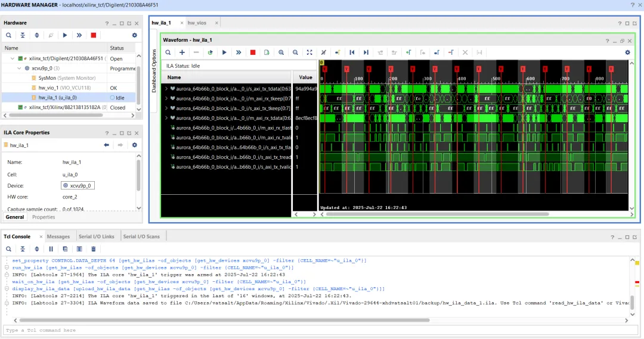The image size is (644, 339).
Task: Click the xcvu9p_0 device link
Action: click(x=80, y=186)
